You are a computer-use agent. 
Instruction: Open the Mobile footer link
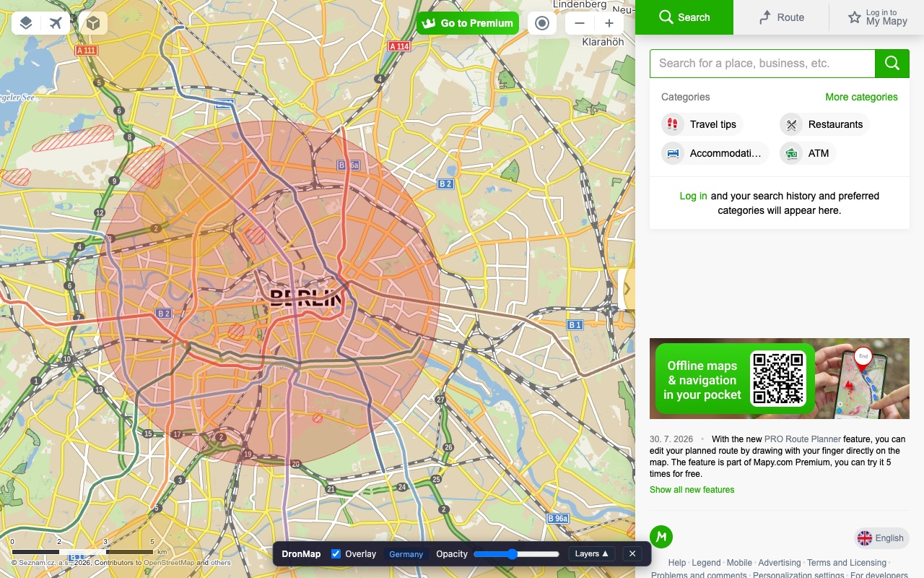click(739, 563)
